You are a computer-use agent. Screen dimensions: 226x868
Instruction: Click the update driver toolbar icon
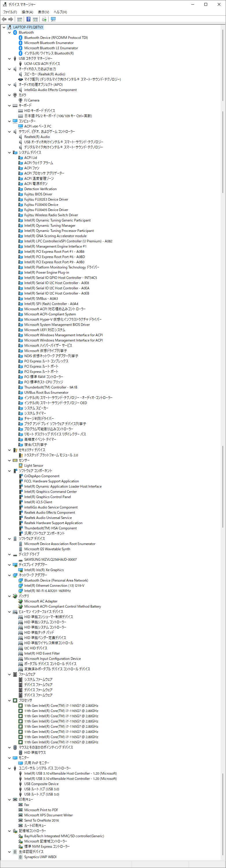(x=44, y=19)
